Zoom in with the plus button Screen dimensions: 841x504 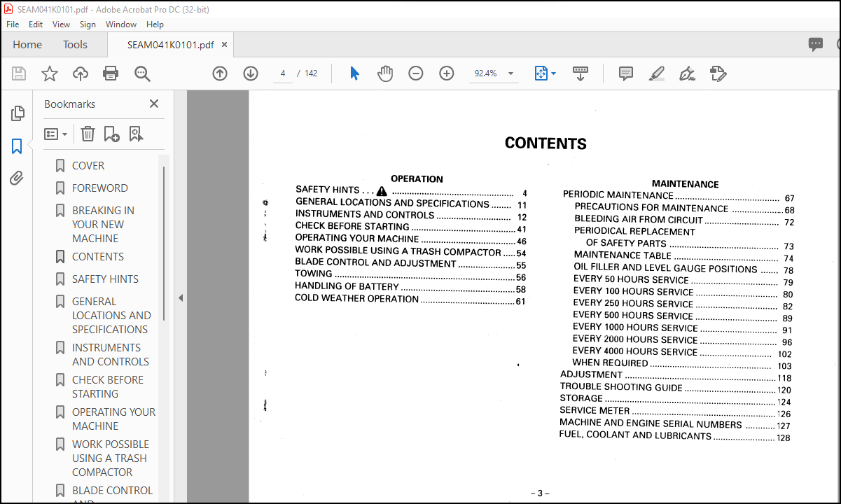[447, 73]
